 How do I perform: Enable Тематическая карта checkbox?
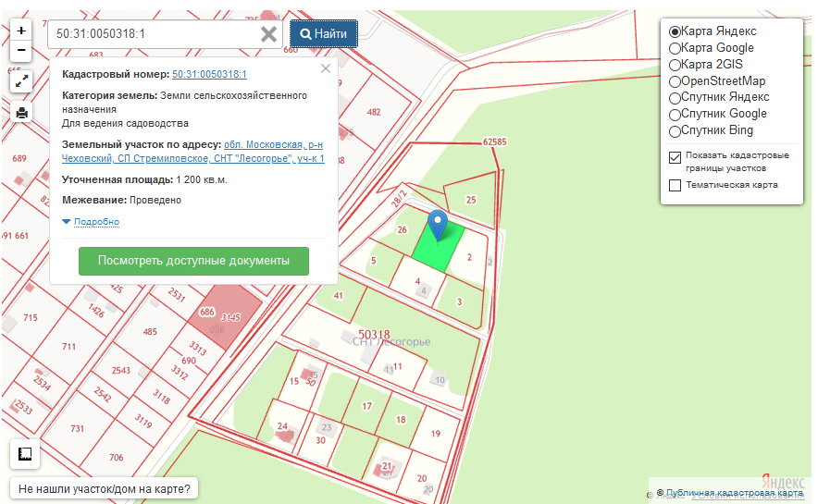pyautogui.click(x=675, y=185)
